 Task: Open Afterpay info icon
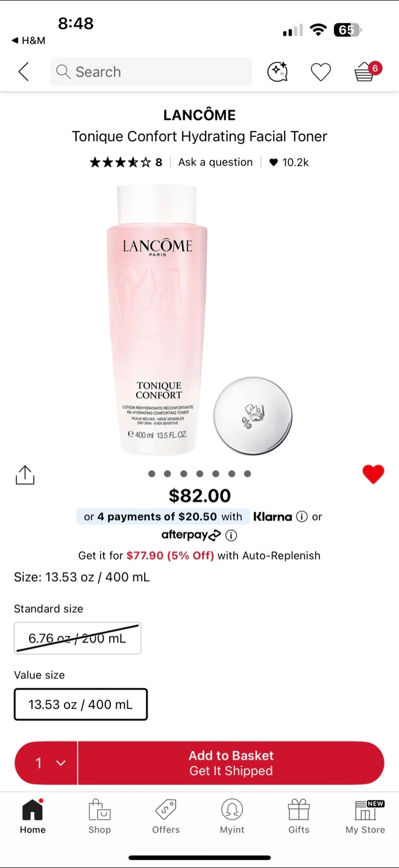pyautogui.click(x=231, y=535)
